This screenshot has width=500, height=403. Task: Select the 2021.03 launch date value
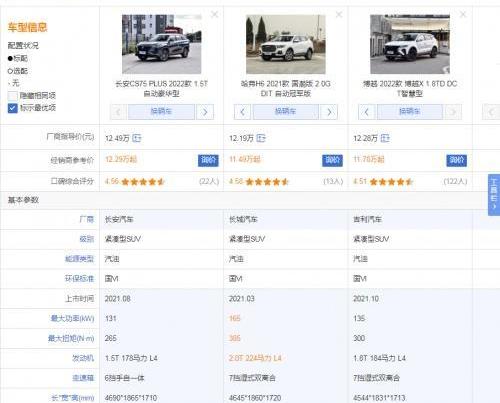(x=242, y=299)
